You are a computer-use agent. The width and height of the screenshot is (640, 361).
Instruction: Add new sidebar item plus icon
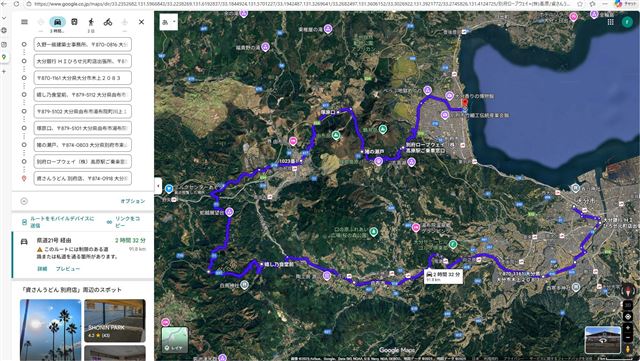click(4, 71)
